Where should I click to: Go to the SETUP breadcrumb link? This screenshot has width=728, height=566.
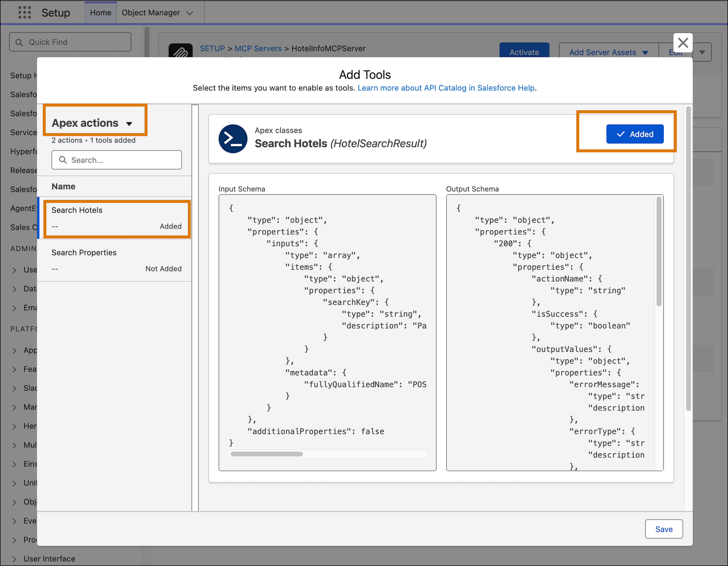pos(212,49)
